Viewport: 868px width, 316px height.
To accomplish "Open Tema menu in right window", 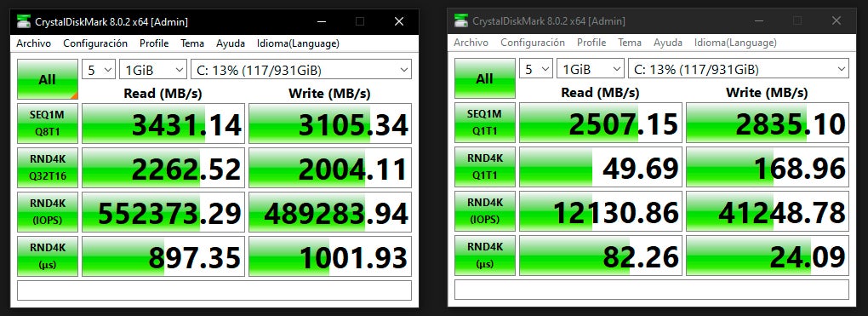I will (630, 43).
